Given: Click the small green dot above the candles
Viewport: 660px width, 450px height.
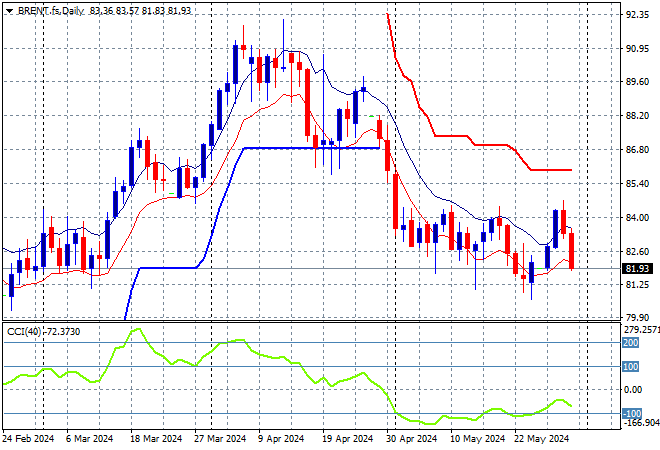Looking at the screenshot, I should click(372, 117).
